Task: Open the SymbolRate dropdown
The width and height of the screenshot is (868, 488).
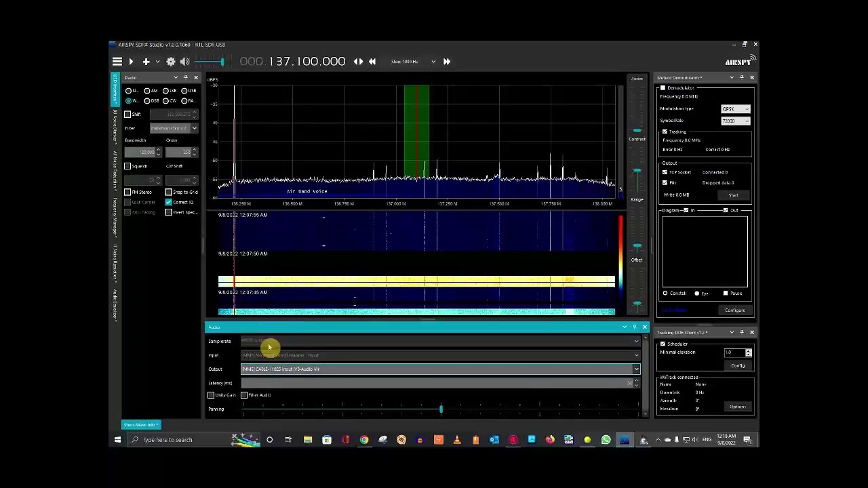Action: [x=735, y=121]
